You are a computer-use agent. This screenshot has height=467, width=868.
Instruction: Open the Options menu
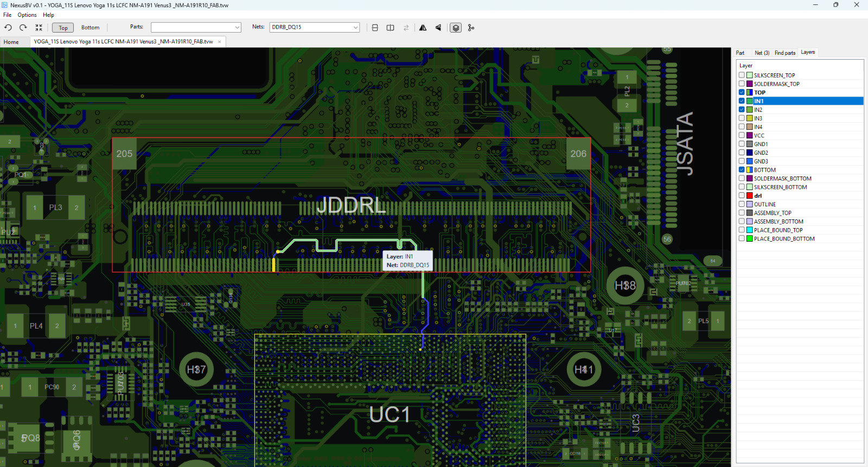click(27, 15)
